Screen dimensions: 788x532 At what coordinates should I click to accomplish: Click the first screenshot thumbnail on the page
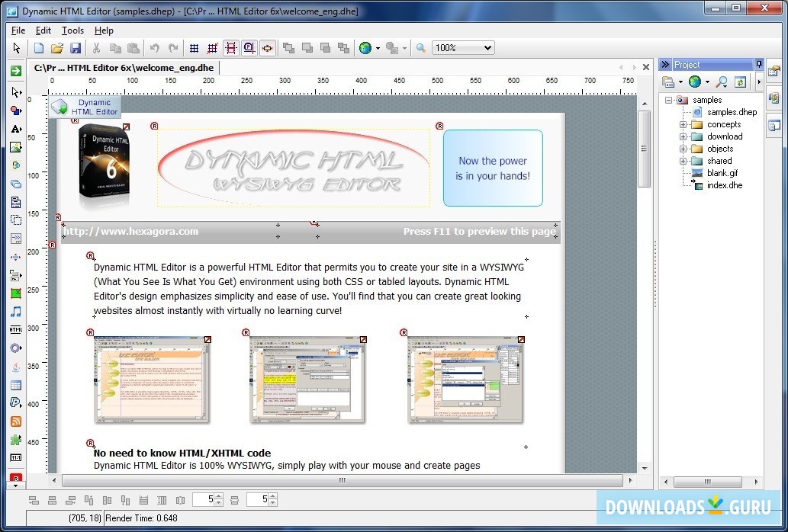[153, 380]
